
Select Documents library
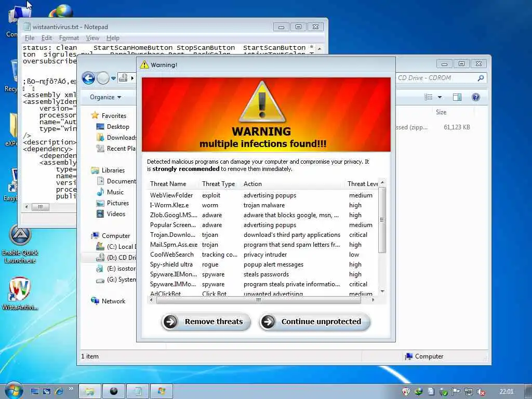[x=116, y=181]
